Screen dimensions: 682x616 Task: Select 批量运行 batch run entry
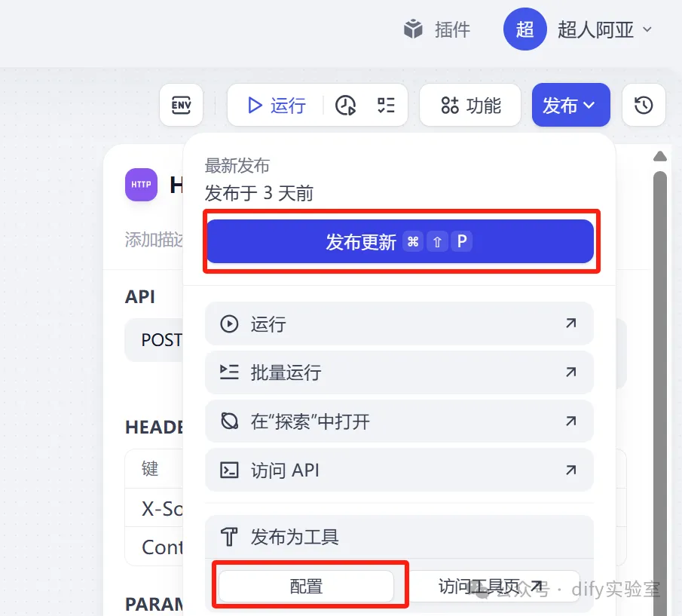(x=399, y=372)
